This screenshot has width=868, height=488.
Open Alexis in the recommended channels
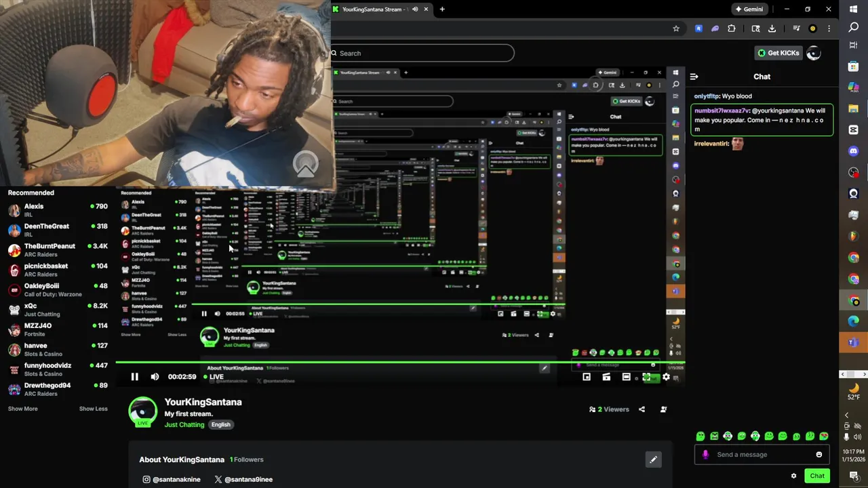tap(58, 210)
